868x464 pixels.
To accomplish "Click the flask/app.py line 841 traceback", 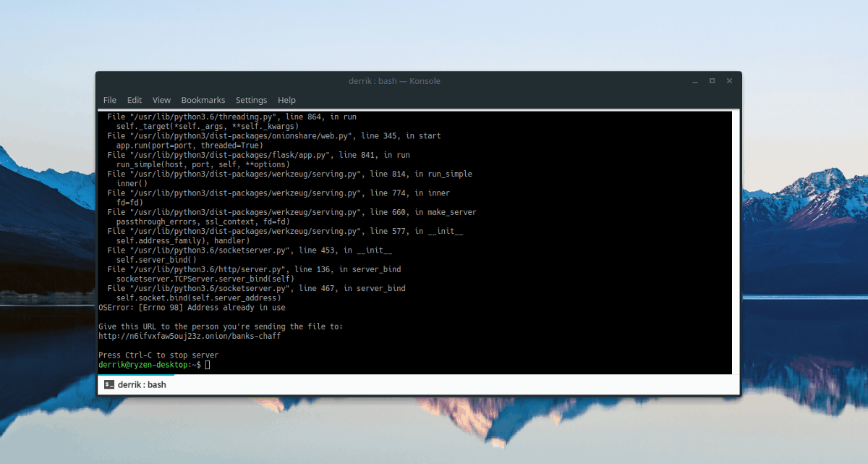I will (259, 155).
